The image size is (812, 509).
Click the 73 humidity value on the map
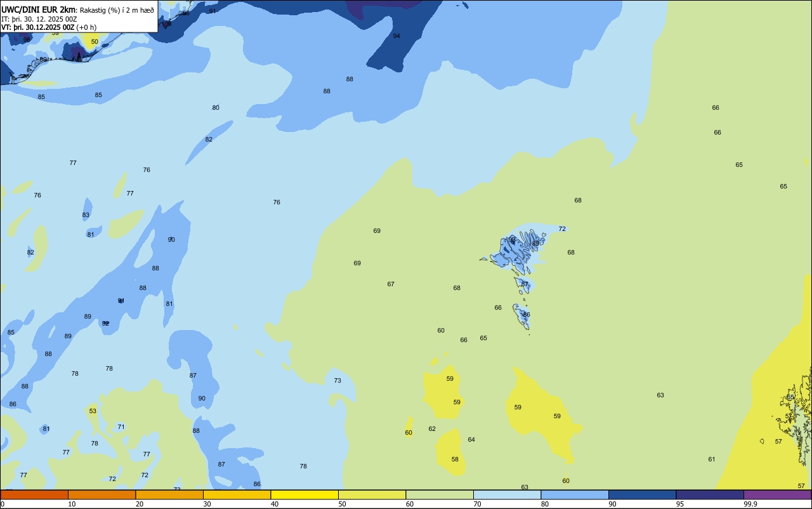pyautogui.click(x=337, y=381)
